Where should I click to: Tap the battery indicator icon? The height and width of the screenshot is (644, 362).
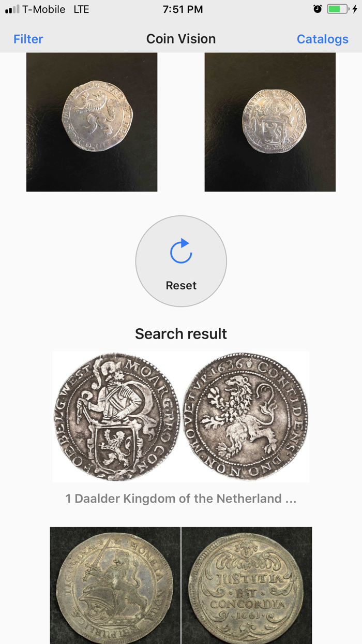pos(339,9)
